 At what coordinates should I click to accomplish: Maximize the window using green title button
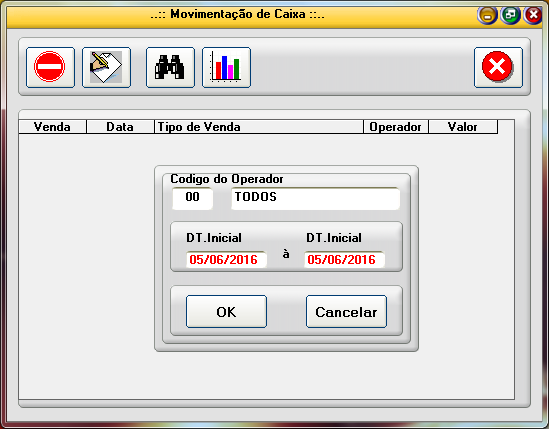(510, 15)
